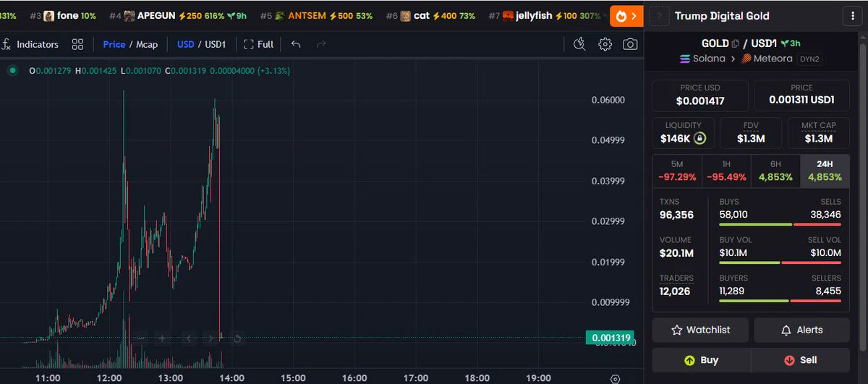
Task: Open trending token #5 ANTSEM
Action: coord(316,15)
